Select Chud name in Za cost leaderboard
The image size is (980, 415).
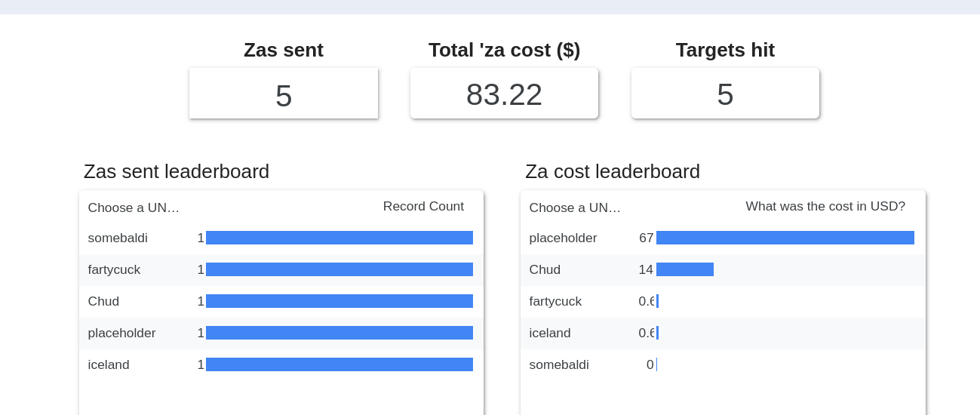(x=545, y=270)
